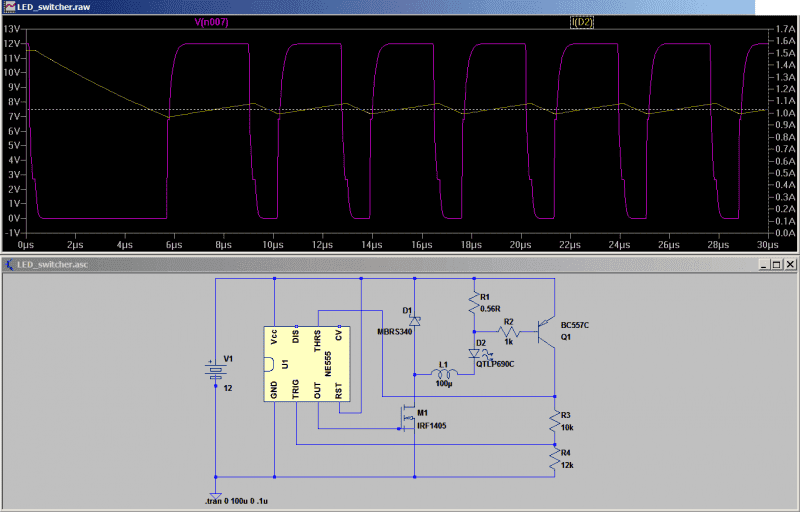Image resolution: width=800 pixels, height=512 pixels.
Task: Click the NE555 timer chip symbol
Action: 307,363
